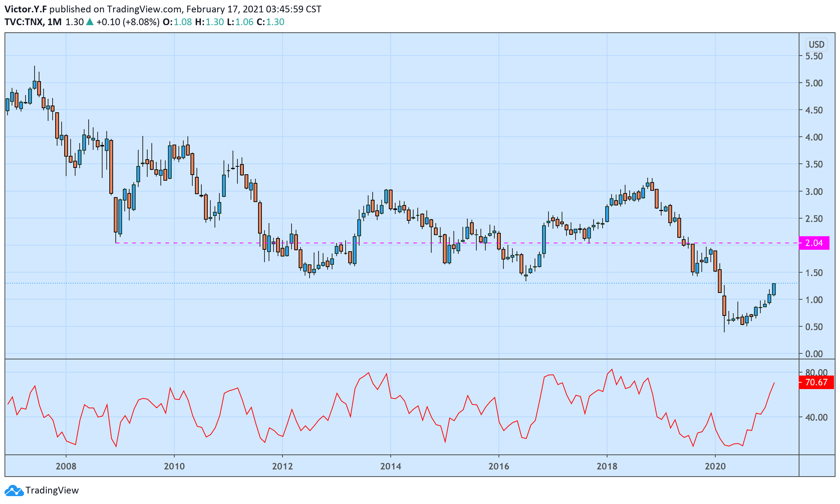Click the Victor.Y.F author name

click(x=26, y=9)
